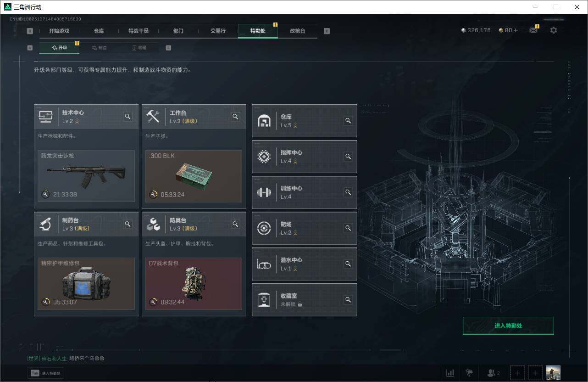Open the 交易行 menu item

218,31
